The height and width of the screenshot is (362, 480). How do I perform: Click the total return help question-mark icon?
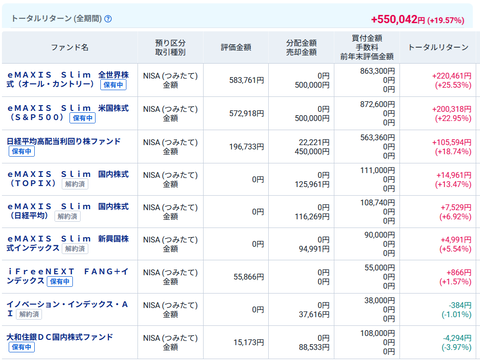pos(108,19)
